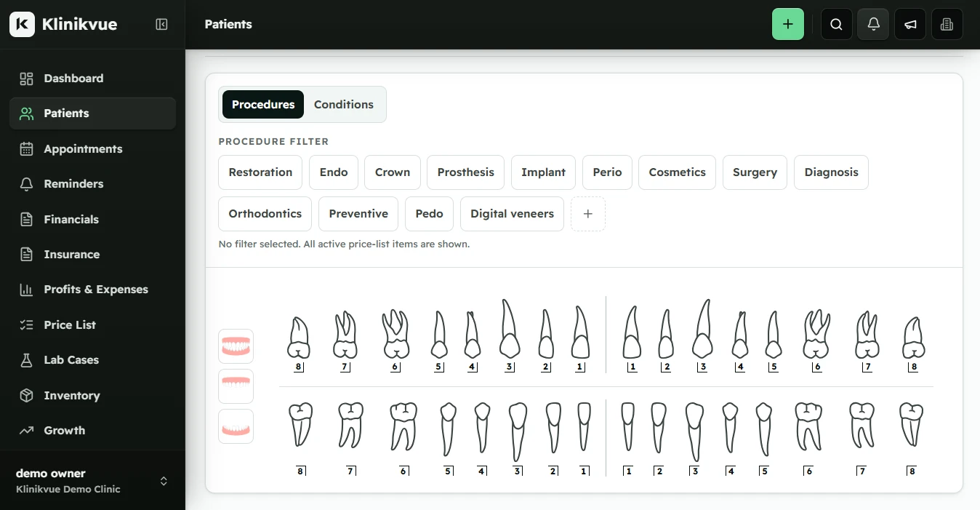Open Lab Cases in sidebar
Screen dimensions: 980x510
pyautogui.click(x=92, y=360)
